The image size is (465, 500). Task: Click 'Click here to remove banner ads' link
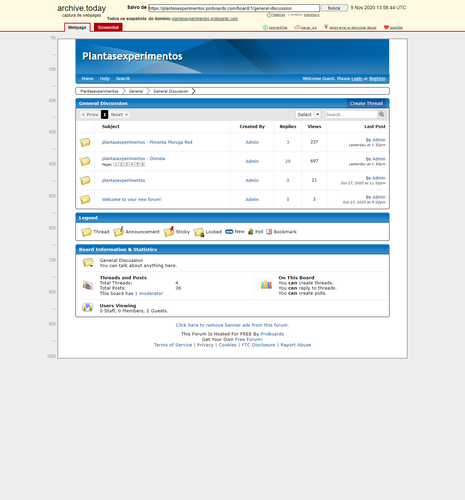coord(232,325)
